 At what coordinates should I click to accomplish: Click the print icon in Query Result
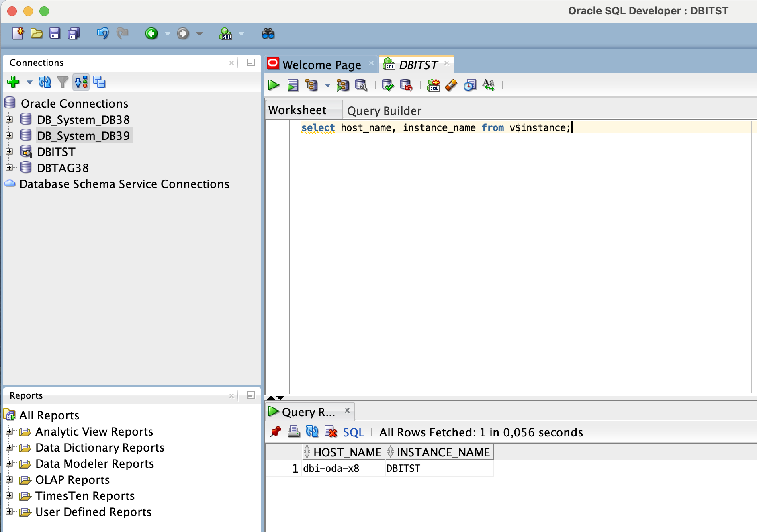click(294, 432)
